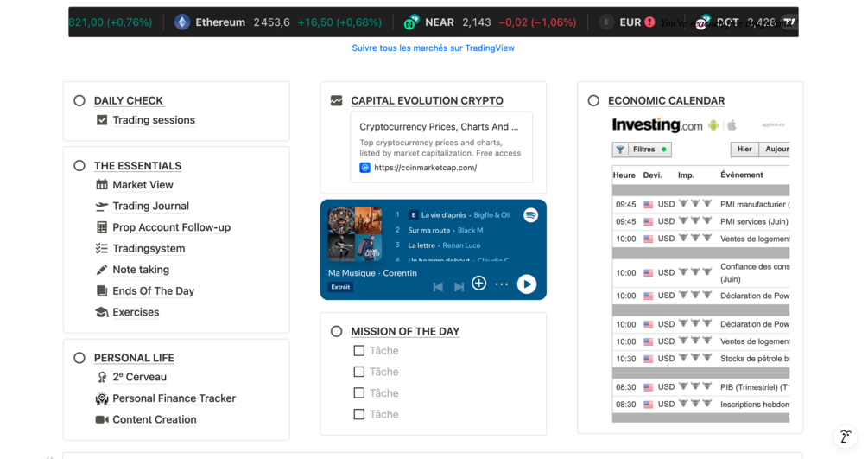The height and width of the screenshot is (459, 868).
Task: Click the Ethereum coin icon in ticker
Action: click(181, 22)
